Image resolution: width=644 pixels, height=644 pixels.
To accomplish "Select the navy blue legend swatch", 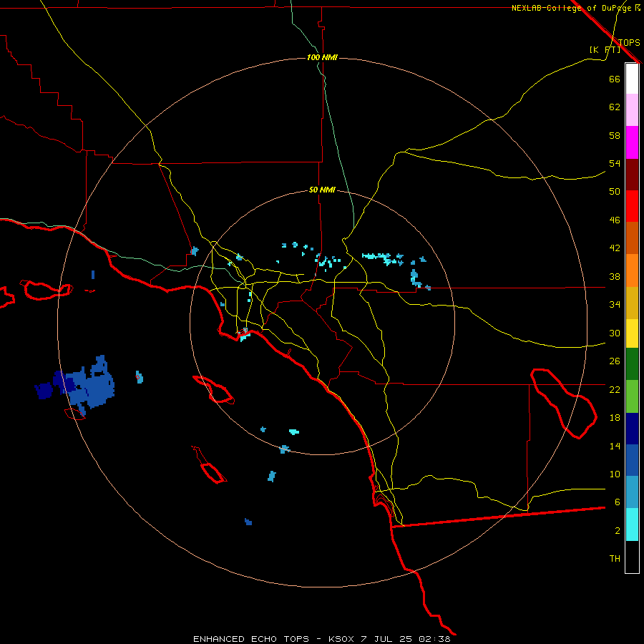I will coord(632,429).
